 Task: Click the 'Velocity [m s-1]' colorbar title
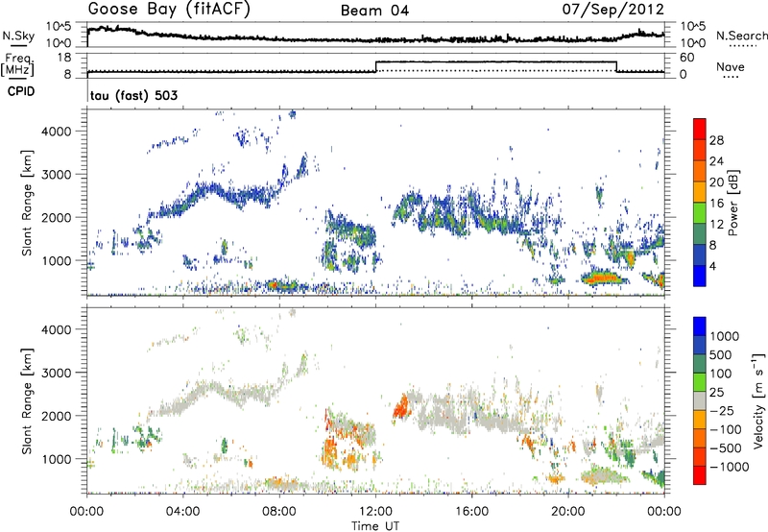pyautogui.click(x=758, y=400)
